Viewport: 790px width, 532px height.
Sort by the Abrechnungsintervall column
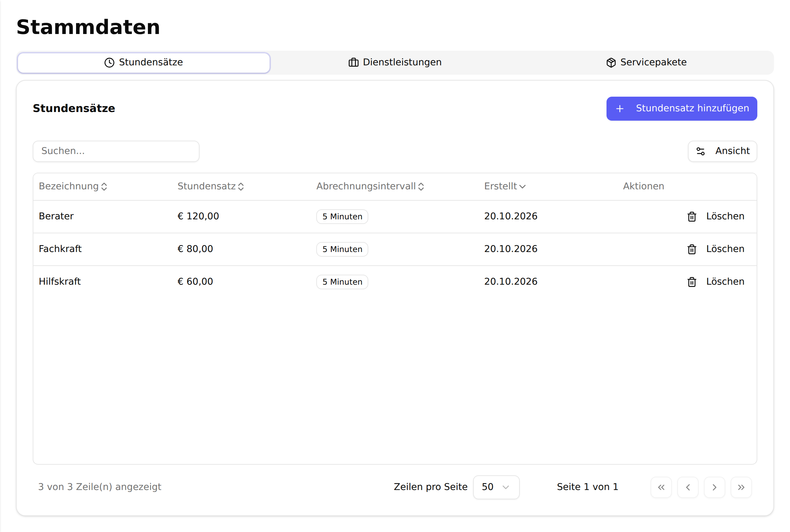(x=370, y=186)
